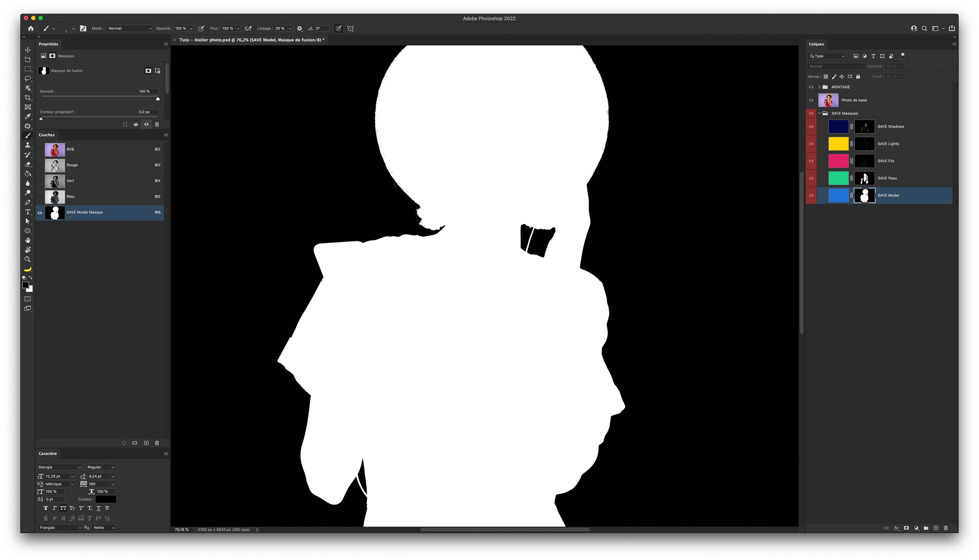The height and width of the screenshot is (560, 979).
Task: Select the Dodge tool
Action: click(x=28, y=193)
